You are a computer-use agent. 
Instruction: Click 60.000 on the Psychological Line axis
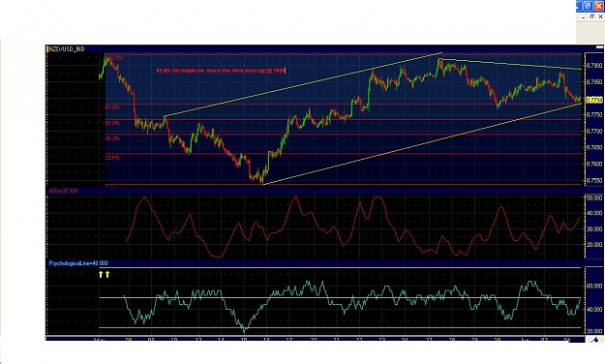(594, 286)
